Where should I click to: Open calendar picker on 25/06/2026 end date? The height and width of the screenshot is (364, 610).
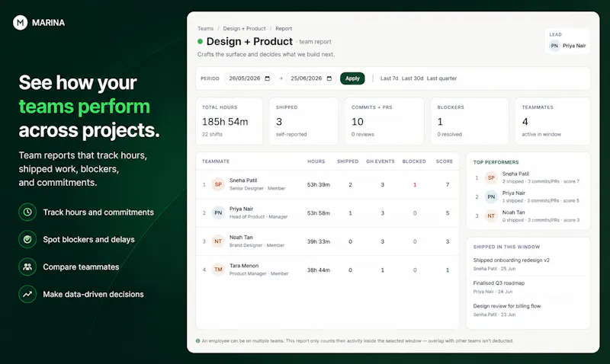click(x=329, y=78)
